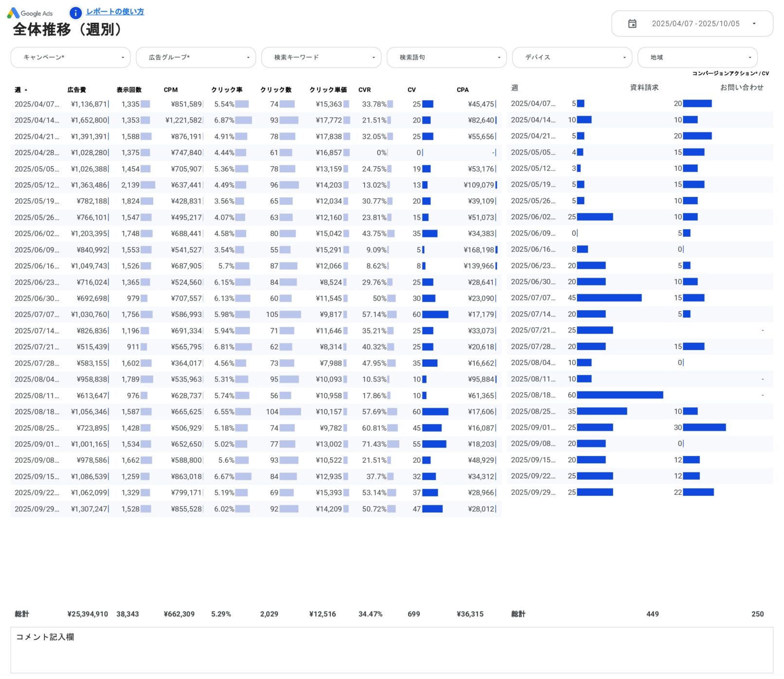784x679 pixels.
Task: Sort the table by 広告費 column
Action: 77,89
